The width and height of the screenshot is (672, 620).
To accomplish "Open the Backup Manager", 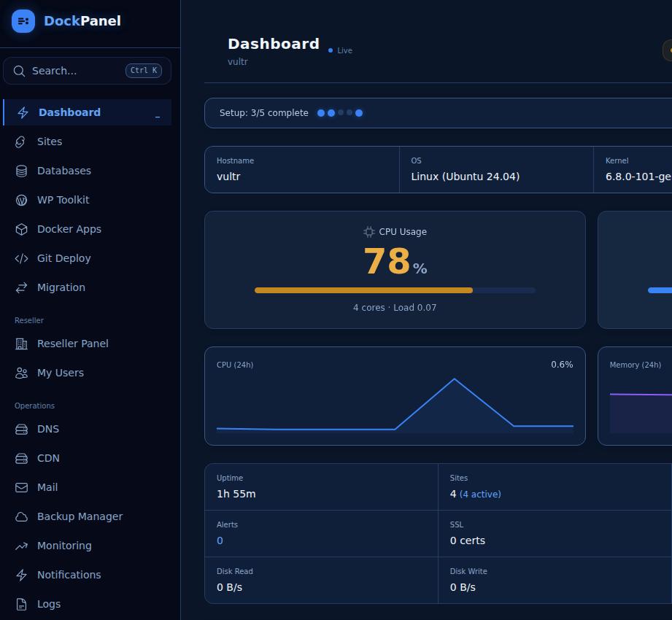I will 87,516.
